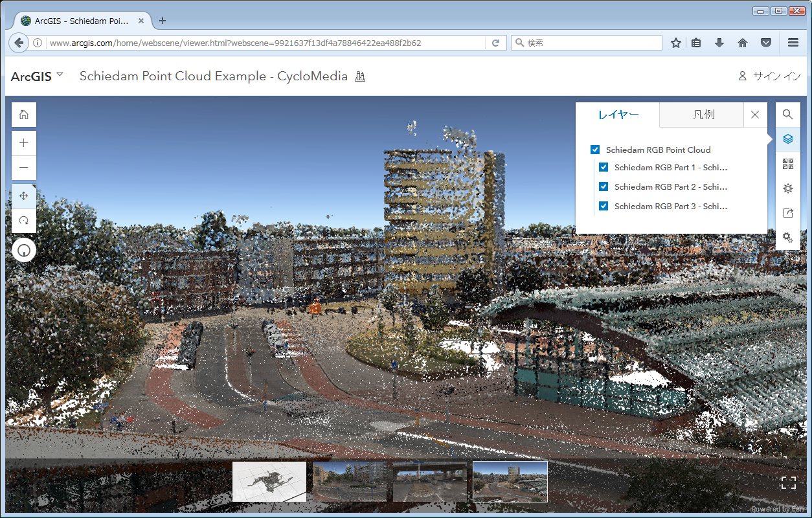Reload the page with the refresh icon
Screen dimensions: 812x518
(495, 43)
